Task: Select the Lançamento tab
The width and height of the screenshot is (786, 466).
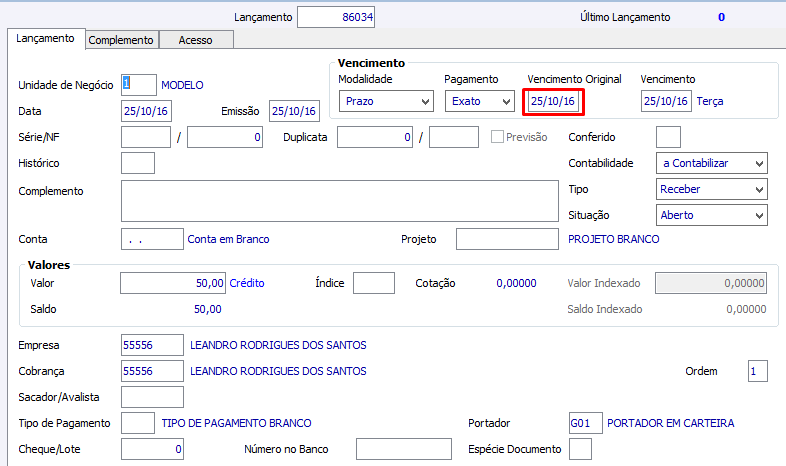Action: pyautogui.click(x=45, y=38)
